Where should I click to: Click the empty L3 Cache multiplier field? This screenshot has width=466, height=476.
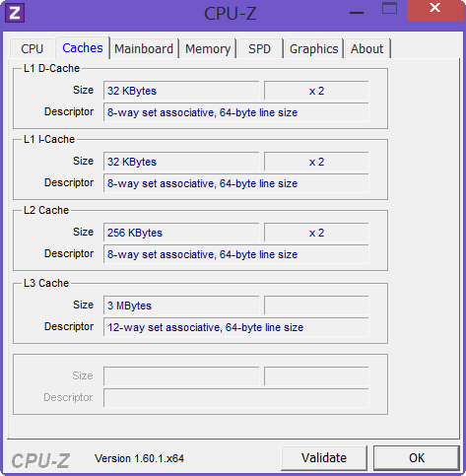pos(316,306)
